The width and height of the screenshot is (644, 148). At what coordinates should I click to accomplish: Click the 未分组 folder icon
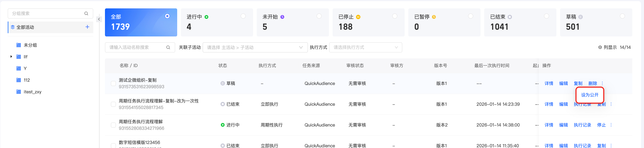point(18,45)
